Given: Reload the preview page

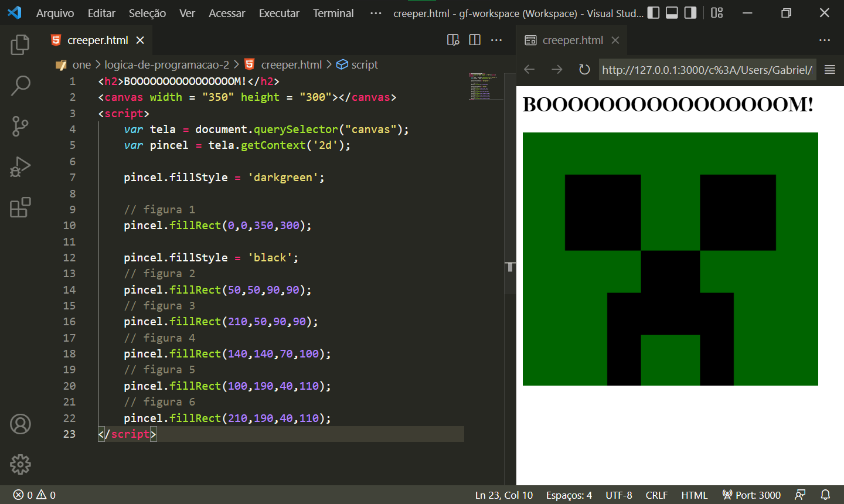Looking at the screenshot, I should click(x=584, y=70).
